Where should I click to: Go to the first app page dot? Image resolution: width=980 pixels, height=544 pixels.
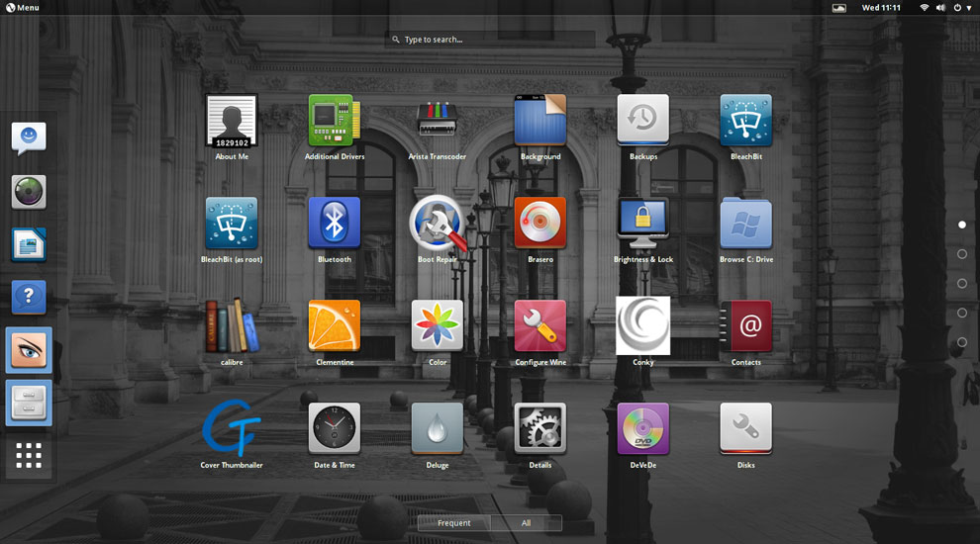coord(962,225)
